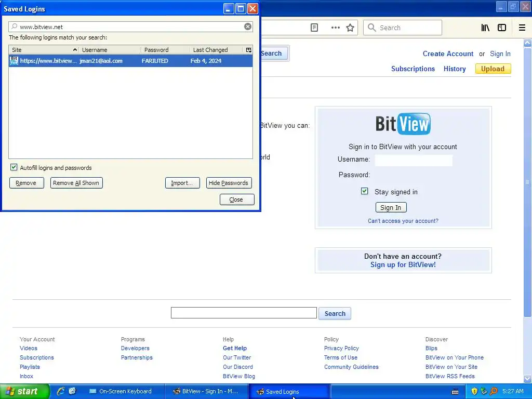Click Hide Passwords button
The width and height of the screenshot is (532, 399).
point(229,183)
